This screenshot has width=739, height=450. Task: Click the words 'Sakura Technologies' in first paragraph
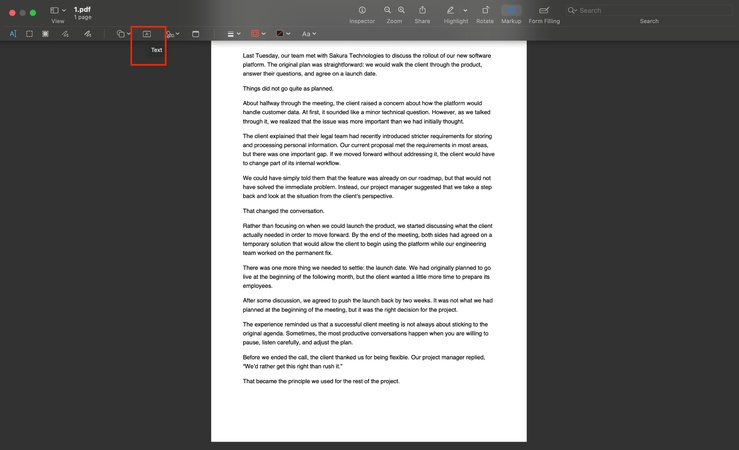pos(357,56)
